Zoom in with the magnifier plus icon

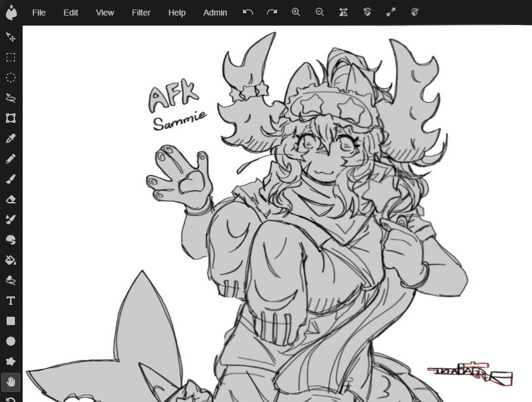[x=296, y=12]
